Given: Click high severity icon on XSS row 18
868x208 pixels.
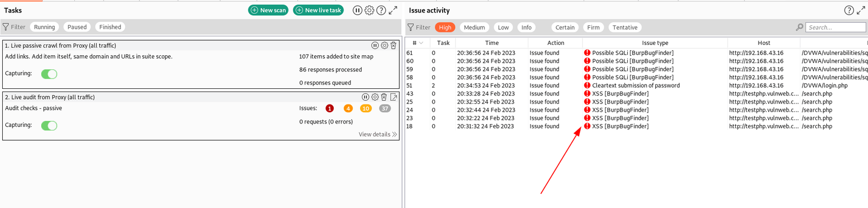Looking at the screenshot, I should (x=587, y=126).
